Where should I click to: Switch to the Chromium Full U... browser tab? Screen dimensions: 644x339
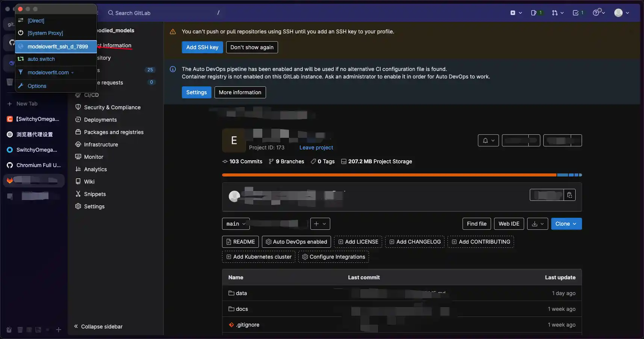pos(34,165)
